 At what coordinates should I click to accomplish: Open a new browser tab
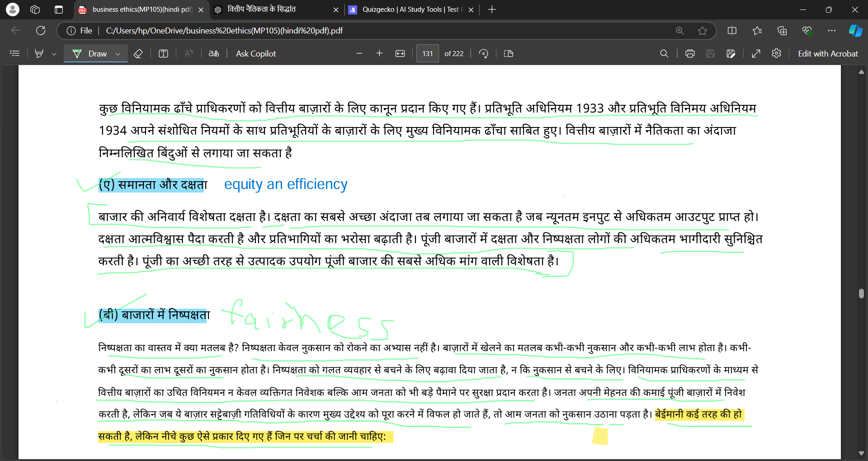[492, 9]
